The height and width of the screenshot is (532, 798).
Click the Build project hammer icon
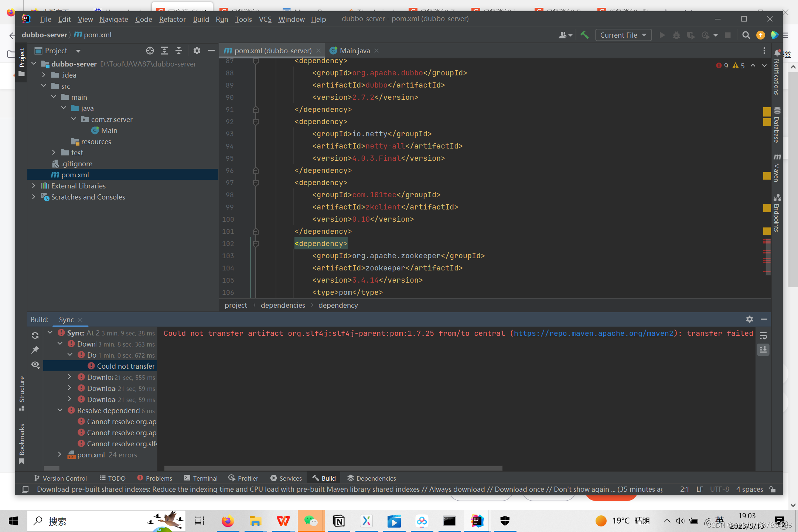(x=584, y=35)
